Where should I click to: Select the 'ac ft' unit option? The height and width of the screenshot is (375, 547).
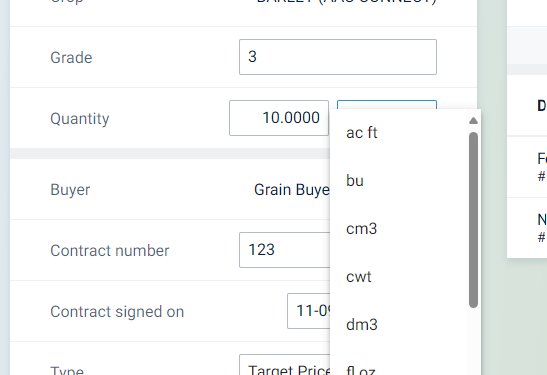click(x=398, y=133)
